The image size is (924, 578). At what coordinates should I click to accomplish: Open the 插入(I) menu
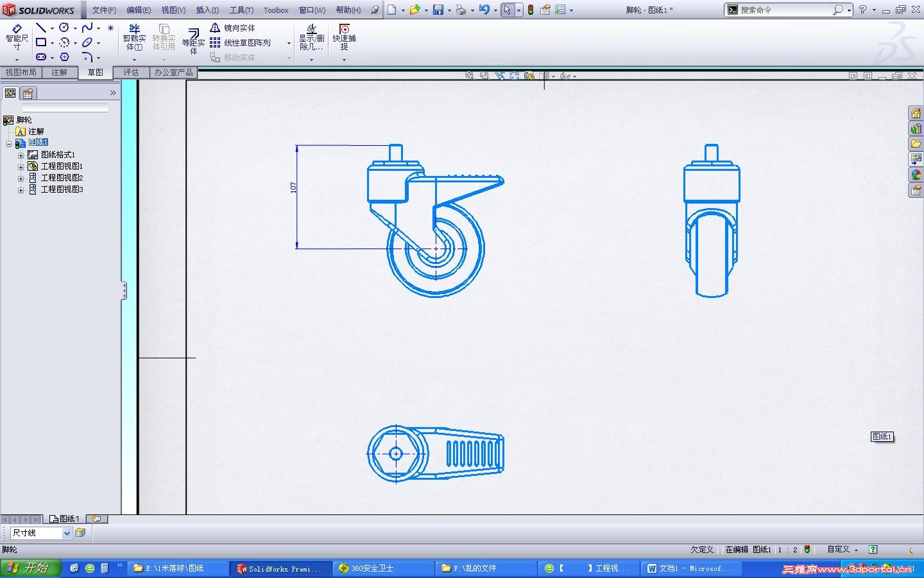click(x=207, y=10)
